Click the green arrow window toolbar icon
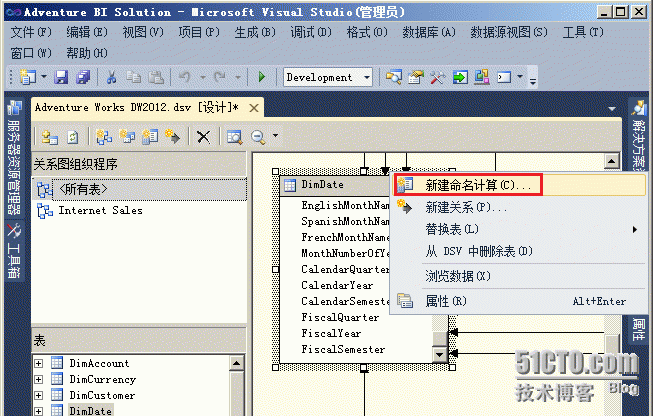The image size is (653, 416). 460,77
